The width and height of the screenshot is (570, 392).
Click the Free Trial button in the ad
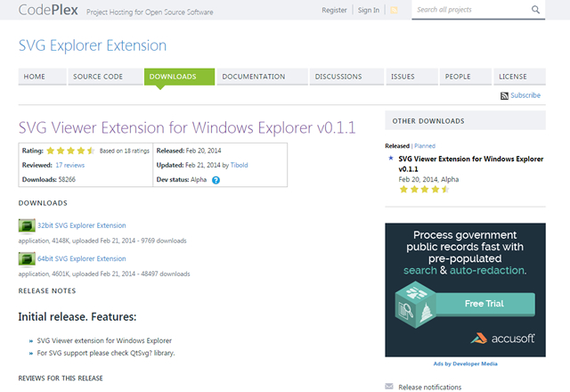pos(484,304)
